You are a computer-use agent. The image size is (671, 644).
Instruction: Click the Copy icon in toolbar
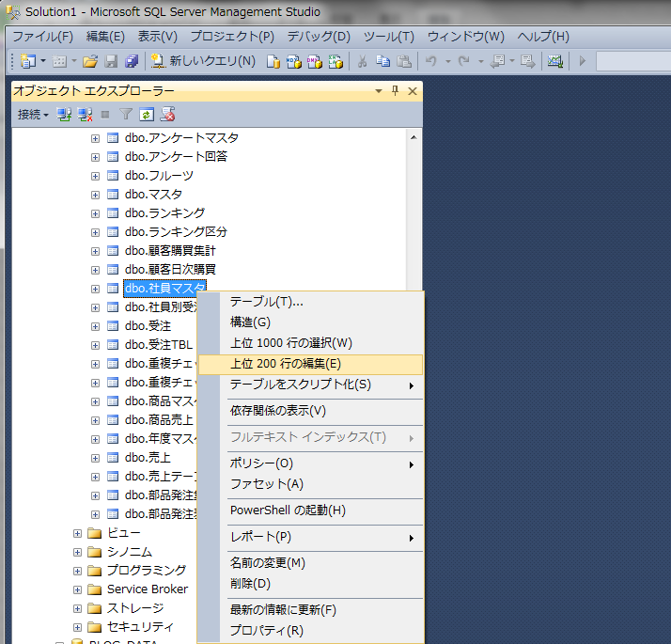pos(383,61)
